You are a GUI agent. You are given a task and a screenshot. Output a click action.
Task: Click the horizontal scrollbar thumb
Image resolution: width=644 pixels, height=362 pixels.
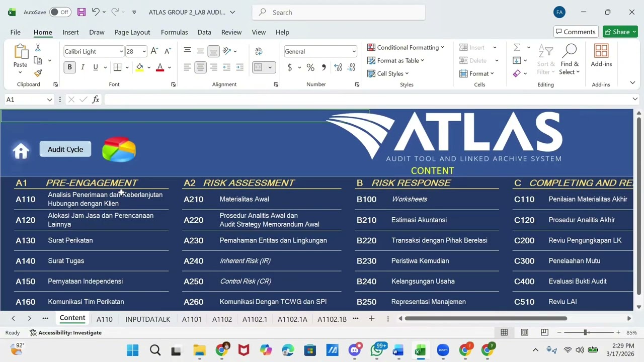coord(486,318)
